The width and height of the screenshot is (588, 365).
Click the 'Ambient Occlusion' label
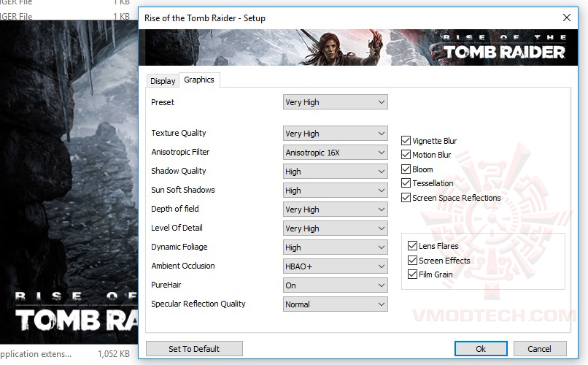coord(183,266)
